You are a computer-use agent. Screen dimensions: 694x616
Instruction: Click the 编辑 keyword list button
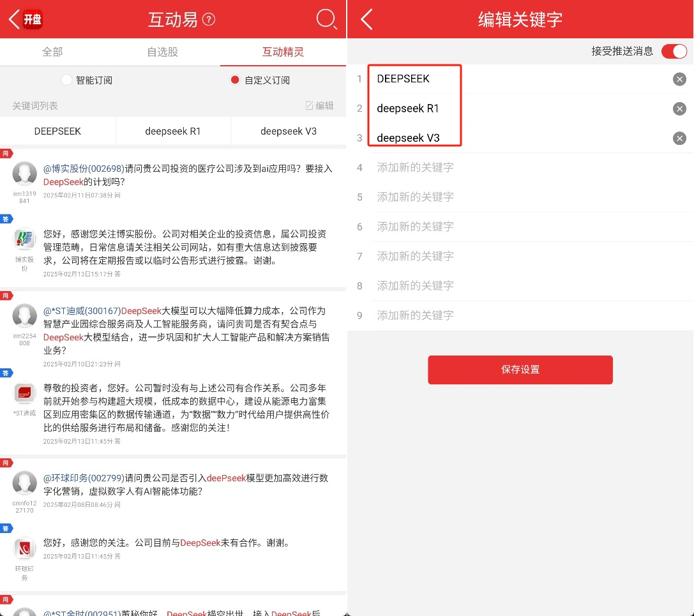click(320, 105)
